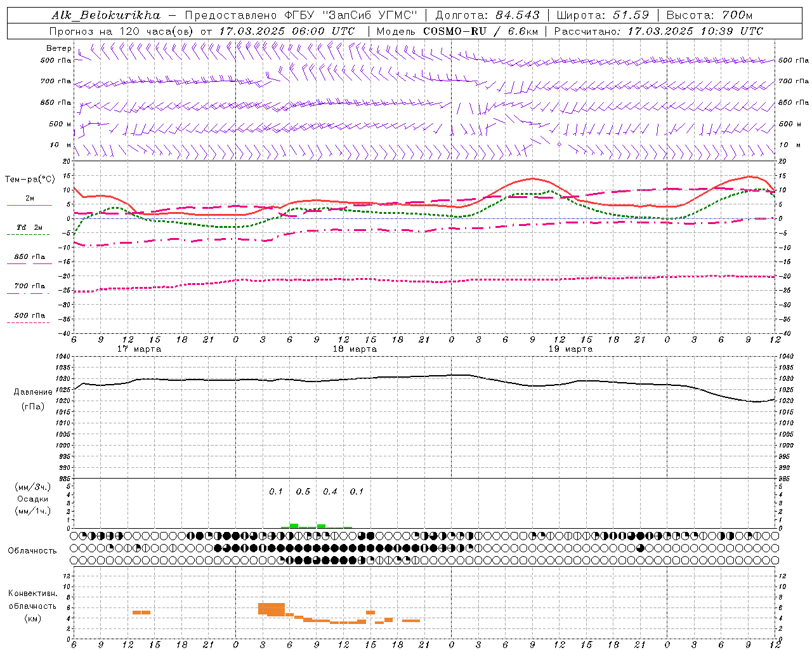Select the Модель COSMO-RU / 6.6км label
812x650 pixels.
(x=457, y=31)
